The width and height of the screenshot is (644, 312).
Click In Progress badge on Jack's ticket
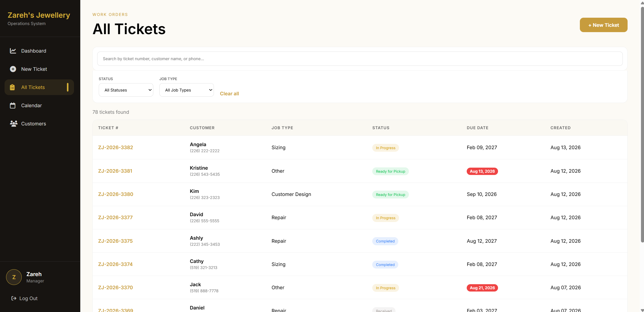[x=385, y=288]
